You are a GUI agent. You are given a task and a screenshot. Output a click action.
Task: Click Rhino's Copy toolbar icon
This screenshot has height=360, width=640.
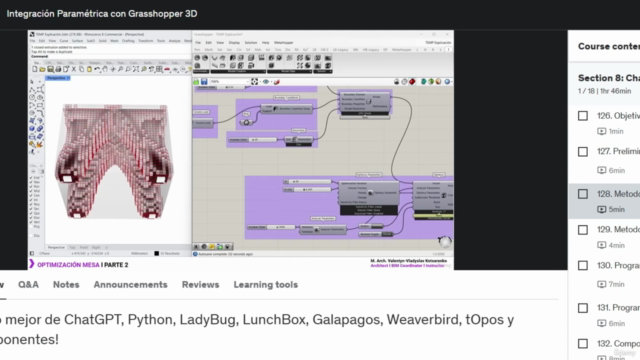[81, 69]
